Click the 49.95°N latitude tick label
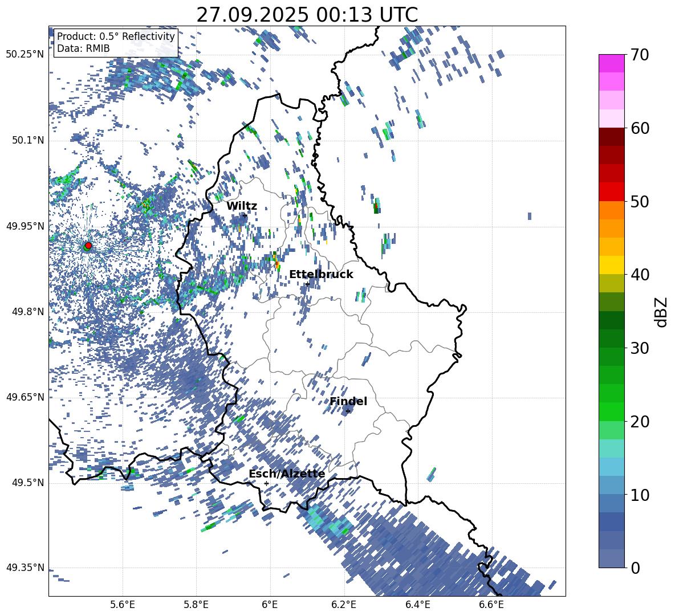 pyautogui.click(x=25, y=226)
